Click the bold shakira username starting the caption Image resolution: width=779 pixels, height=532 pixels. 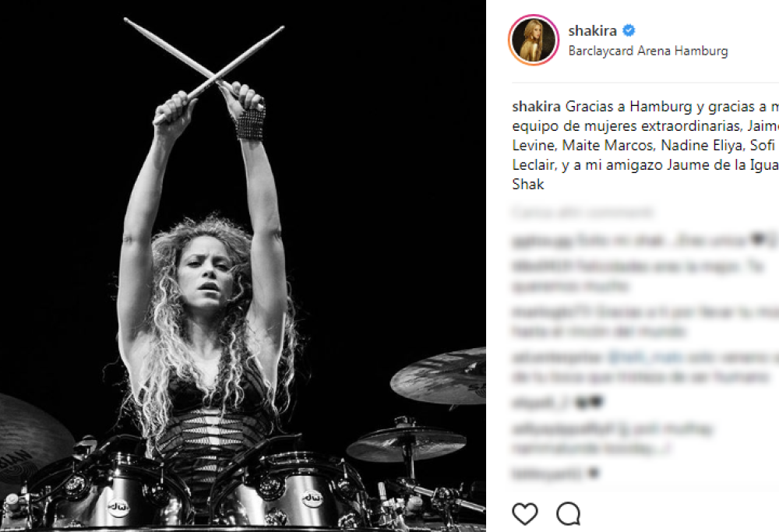tap(536, 106)
